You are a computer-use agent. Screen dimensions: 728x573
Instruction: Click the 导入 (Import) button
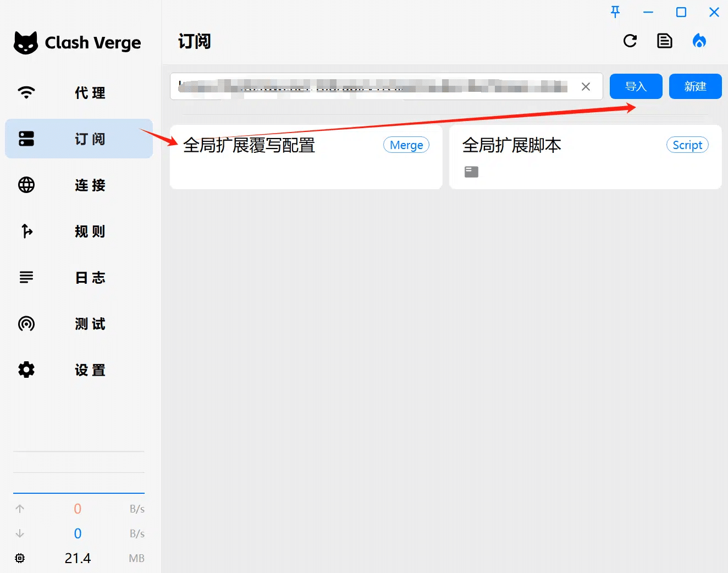pyautogui.click(x=636, y=86)
